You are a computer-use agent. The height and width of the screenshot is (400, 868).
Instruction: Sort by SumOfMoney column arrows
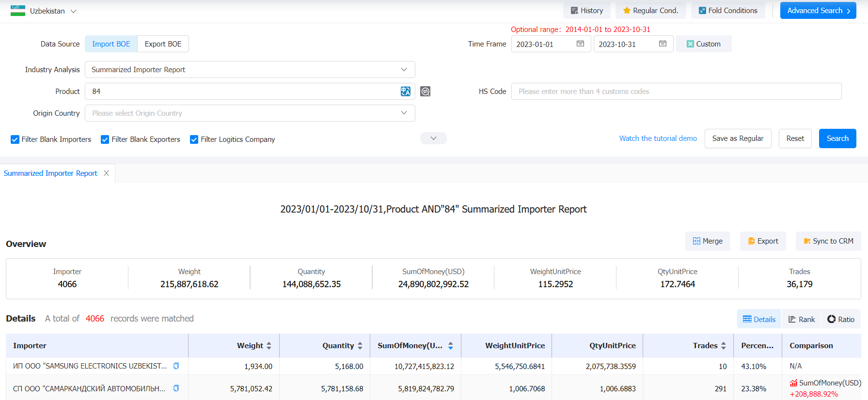click(451, 346)
